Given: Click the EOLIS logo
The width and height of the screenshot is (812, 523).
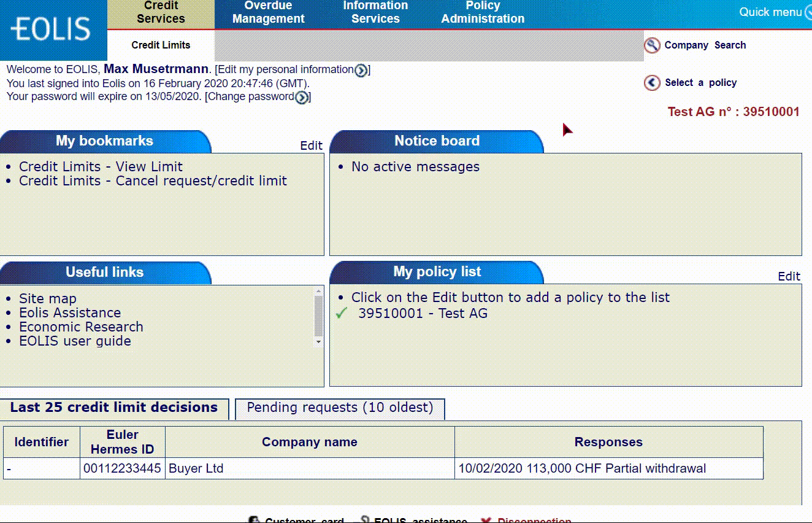Looking at the screenshot, I should [52, 29].
